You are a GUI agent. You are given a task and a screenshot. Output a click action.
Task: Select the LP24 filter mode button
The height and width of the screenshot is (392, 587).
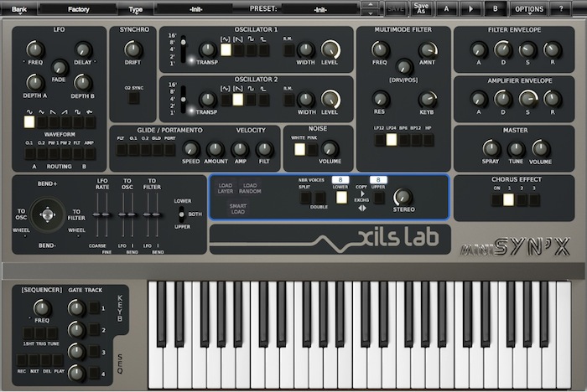point(392,140)
